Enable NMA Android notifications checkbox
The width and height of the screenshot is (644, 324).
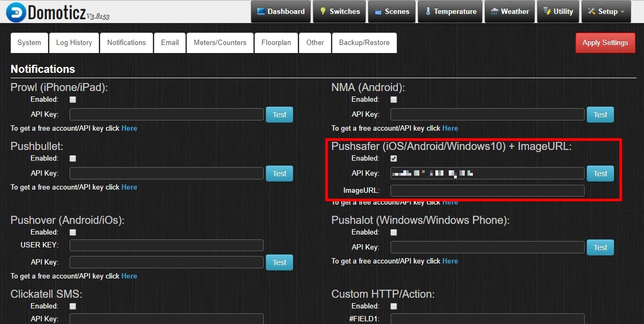[394, 100]
